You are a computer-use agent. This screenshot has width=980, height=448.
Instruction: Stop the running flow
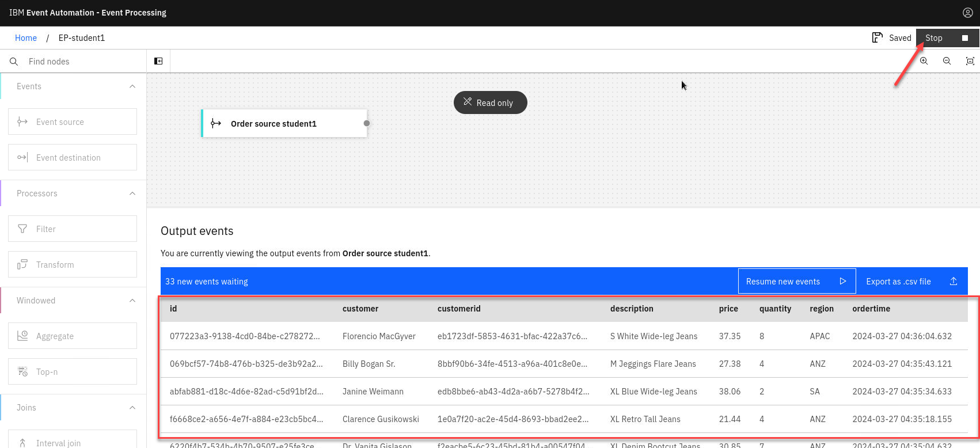[x=947, y=38]
